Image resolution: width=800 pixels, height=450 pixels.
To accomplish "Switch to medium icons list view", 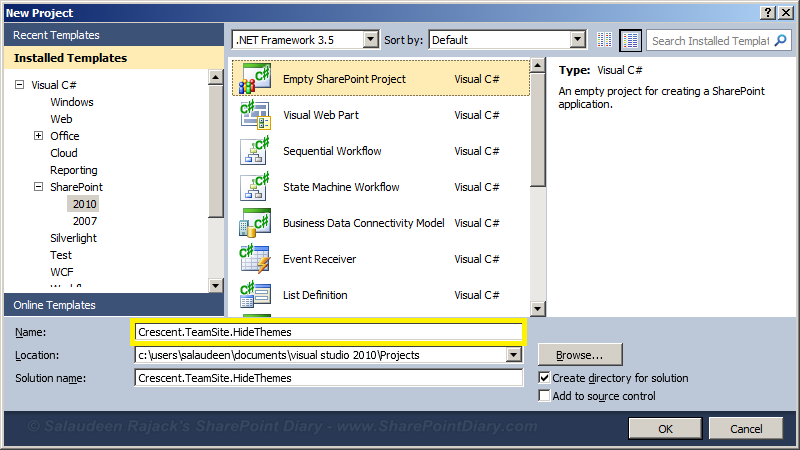I will coord(630,40).
